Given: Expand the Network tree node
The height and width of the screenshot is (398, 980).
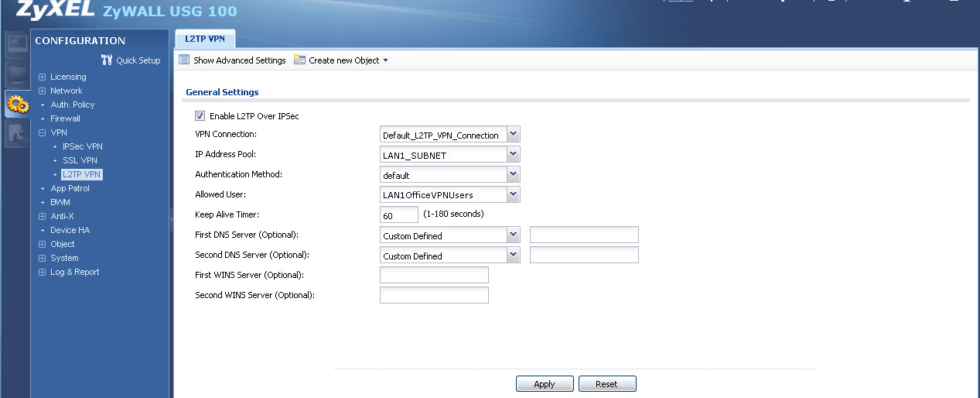Looking at the screenshot, I should [x=43, y=91].
